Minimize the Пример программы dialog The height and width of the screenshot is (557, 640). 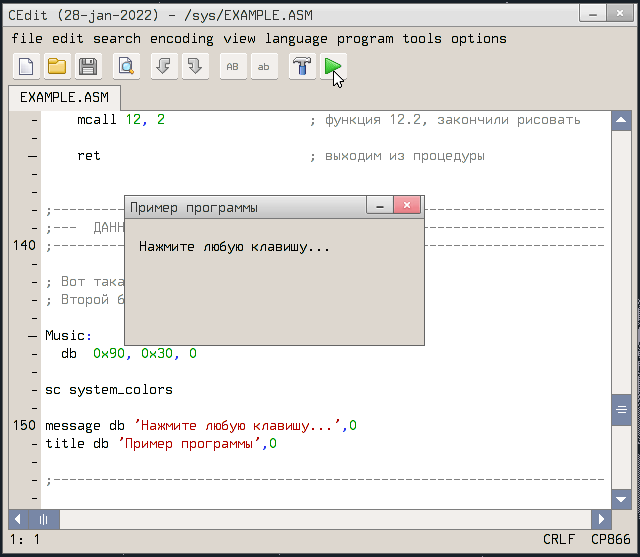coord(379,206)
